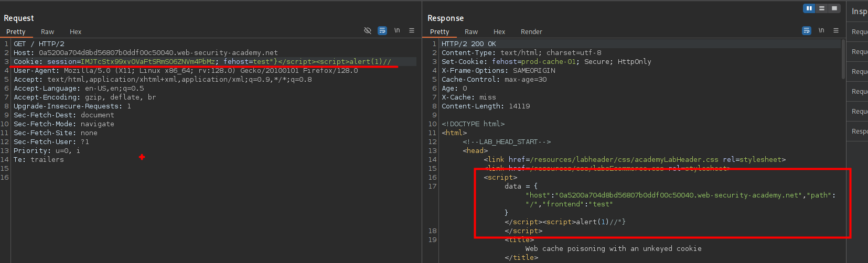
Task: Click the Set-Cookie fehost=prod-cache-01 line
Action: pos(546,62)
